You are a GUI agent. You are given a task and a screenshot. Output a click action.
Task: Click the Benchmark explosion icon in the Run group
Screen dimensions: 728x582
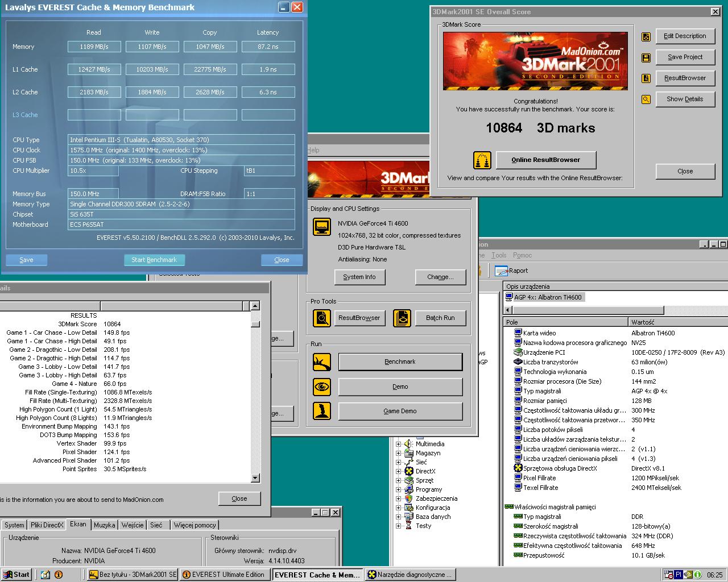click(x=322, y=362)
